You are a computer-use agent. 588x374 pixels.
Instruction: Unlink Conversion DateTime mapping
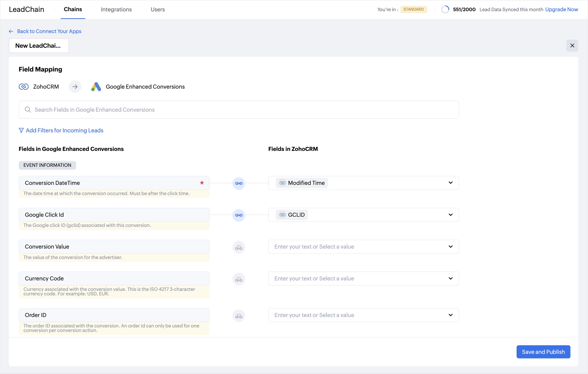[239, 183]
